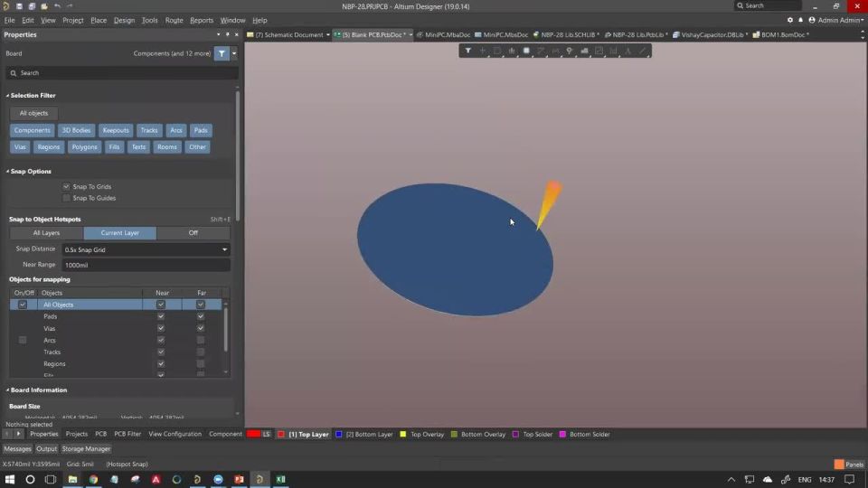Toggle the Far checkbox for Vias
This screenshot has width=868, height=488.
tap(201, 328)
